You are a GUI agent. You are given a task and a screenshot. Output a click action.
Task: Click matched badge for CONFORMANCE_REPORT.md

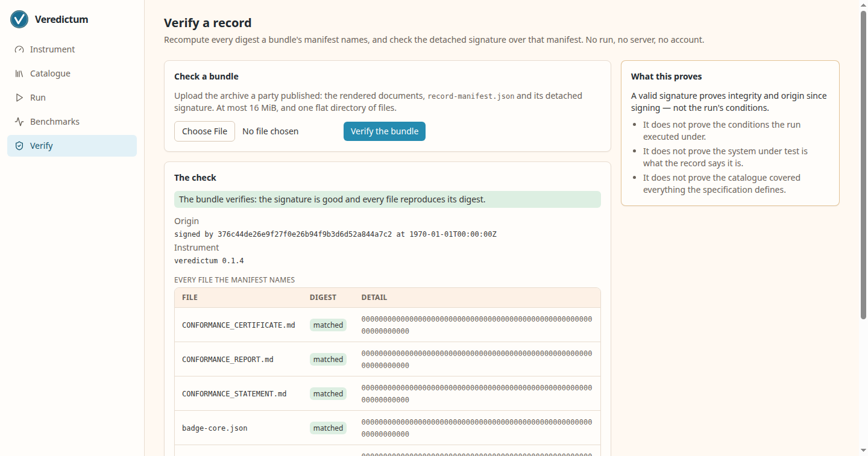click(328, 360)
